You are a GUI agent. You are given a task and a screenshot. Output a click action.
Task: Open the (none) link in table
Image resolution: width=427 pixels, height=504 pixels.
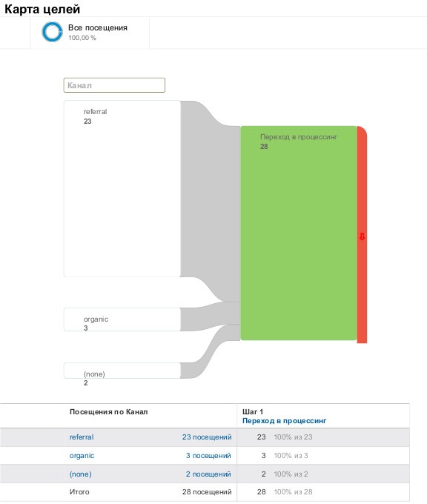pos(80,474)
